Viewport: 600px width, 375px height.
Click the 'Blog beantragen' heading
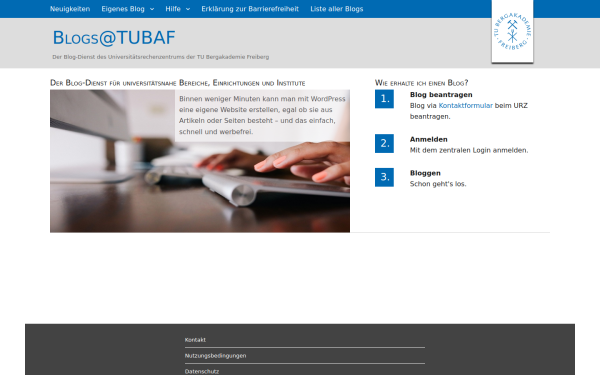coord(441,95)
